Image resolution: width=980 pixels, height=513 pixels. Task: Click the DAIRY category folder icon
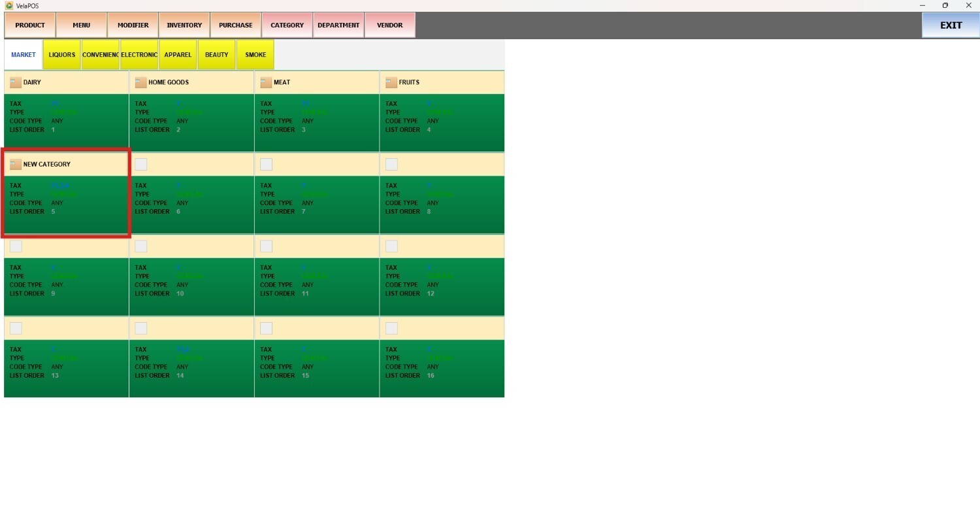(x=16, y=82)
